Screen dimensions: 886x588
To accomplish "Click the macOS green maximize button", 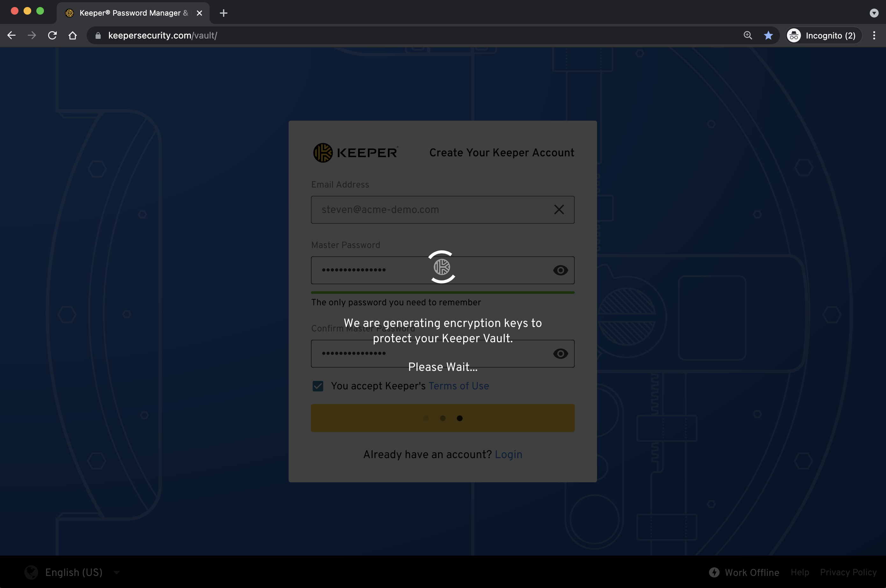I will pos(40,11).
